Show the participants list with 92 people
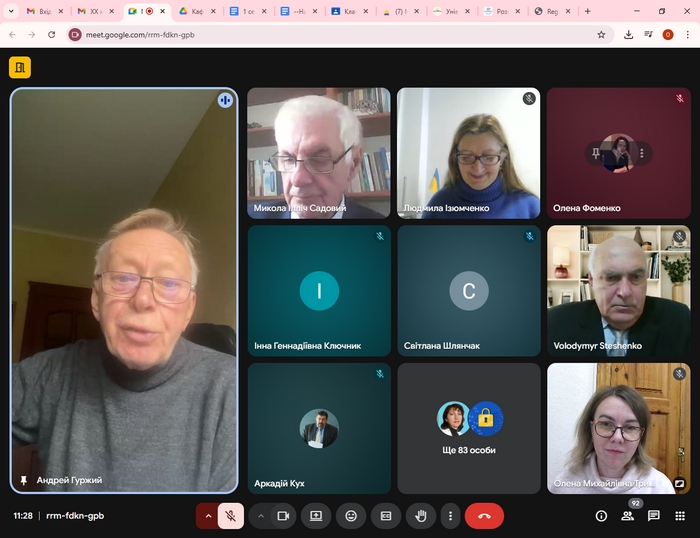This screenshot has height=538, width=700. pos(628,516)
